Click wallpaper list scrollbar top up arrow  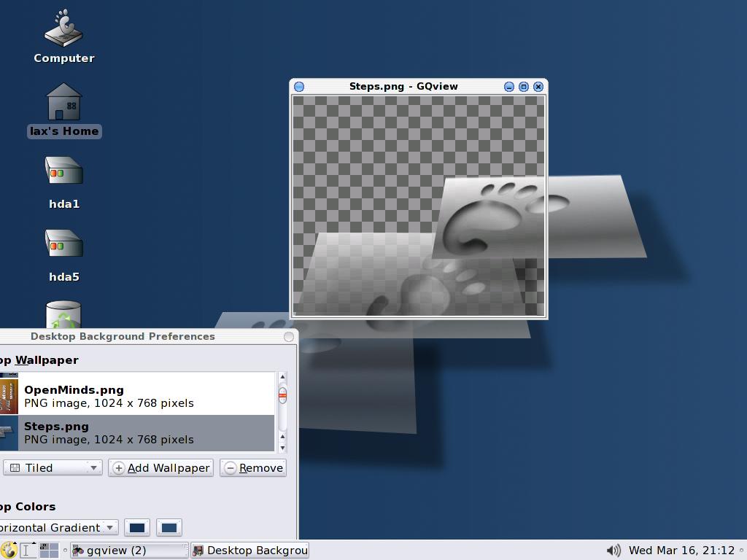[x=282, y=377]
